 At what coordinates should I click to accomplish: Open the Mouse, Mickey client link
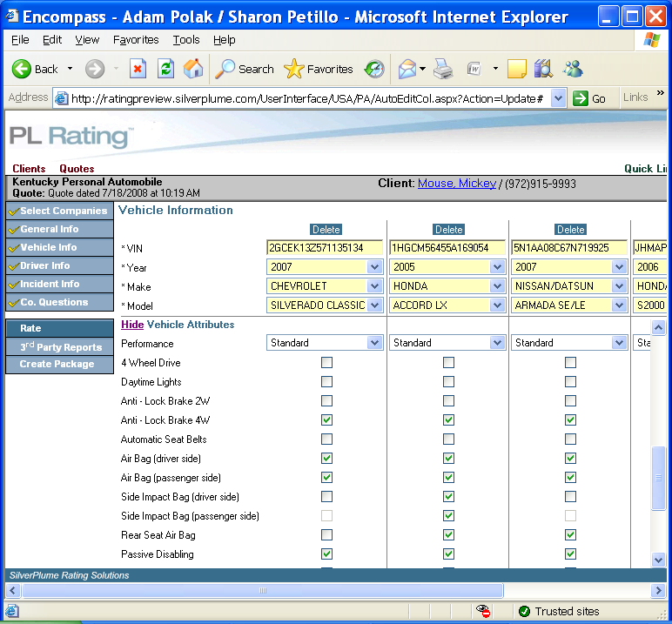coord(457,184)
